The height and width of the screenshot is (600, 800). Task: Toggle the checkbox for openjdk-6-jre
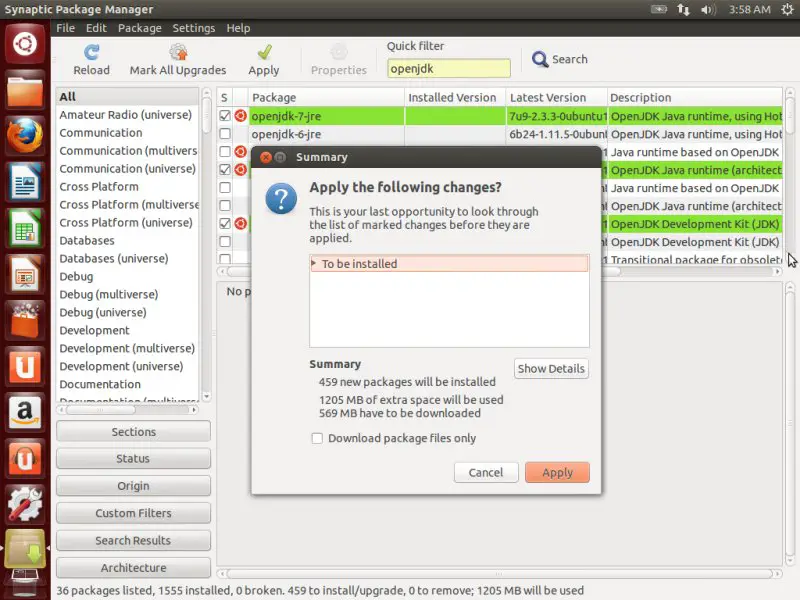(224, 134)
